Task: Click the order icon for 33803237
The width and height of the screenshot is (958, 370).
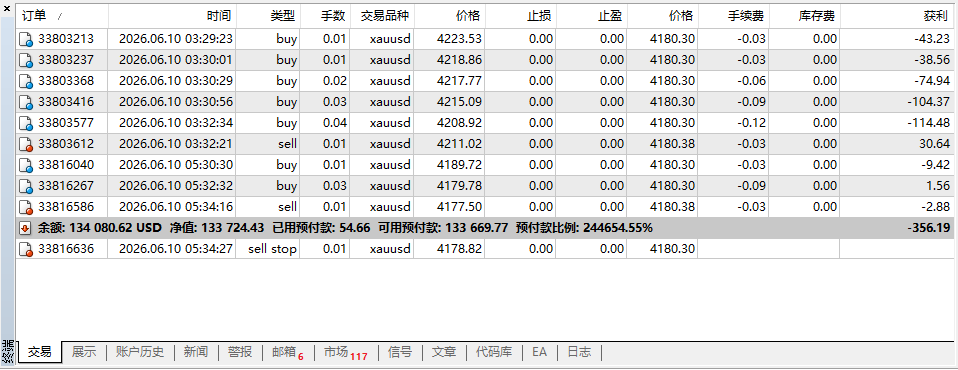Action: click(26, 60)
